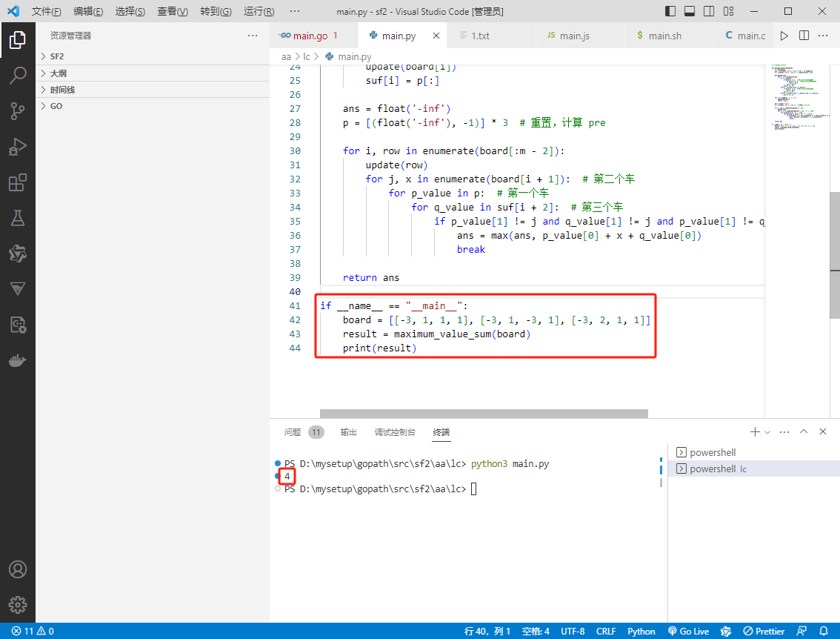Image resolution: width=840 pixels, height=639 pixels.
Task: Open the 转到 menu
Action: tap(216, 11)
